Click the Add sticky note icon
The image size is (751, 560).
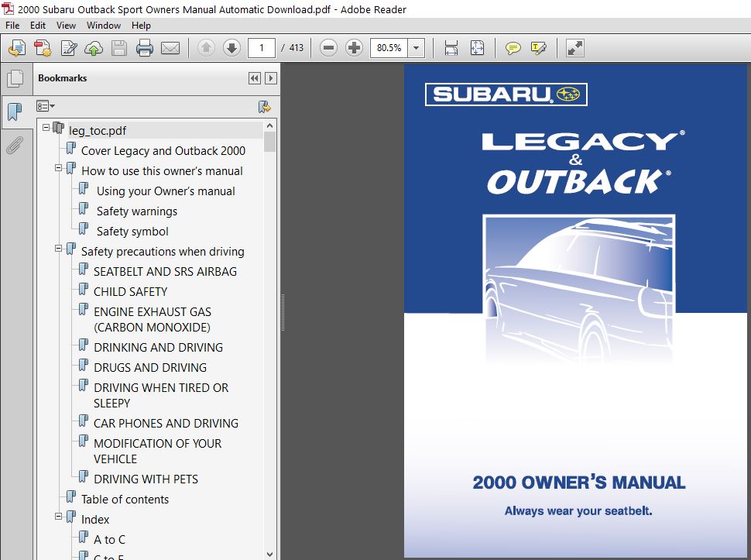(x=513, y=48)
